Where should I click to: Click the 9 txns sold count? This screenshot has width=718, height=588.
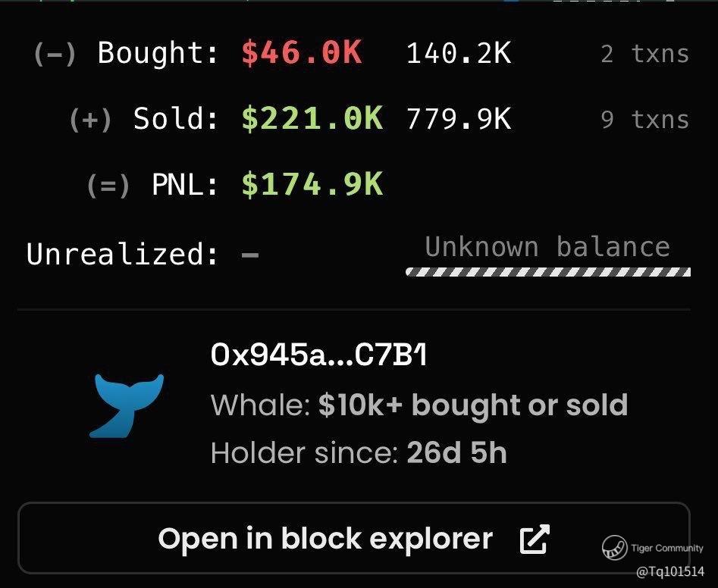tap(644, 120)
